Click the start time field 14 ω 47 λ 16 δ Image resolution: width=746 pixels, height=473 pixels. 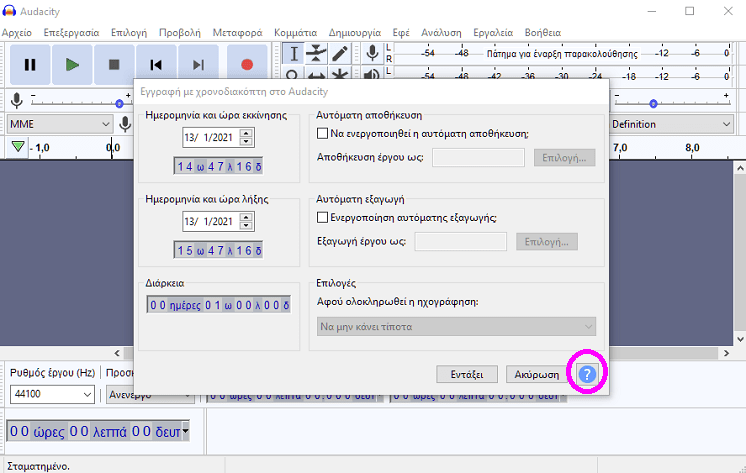pyautogui.click(x=218, y=166)
